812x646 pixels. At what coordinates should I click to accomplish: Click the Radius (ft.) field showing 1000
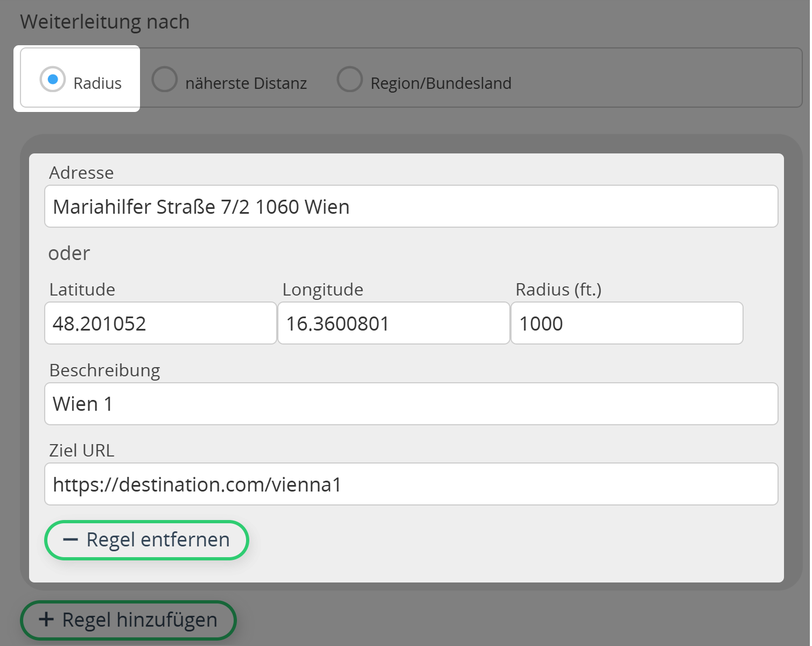click(627, 324)
